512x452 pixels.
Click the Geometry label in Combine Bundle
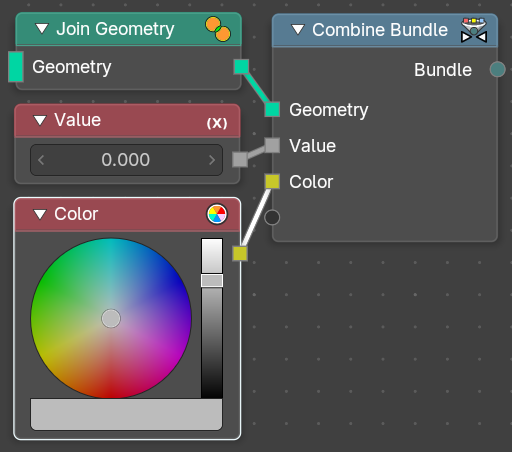point(329,110)
